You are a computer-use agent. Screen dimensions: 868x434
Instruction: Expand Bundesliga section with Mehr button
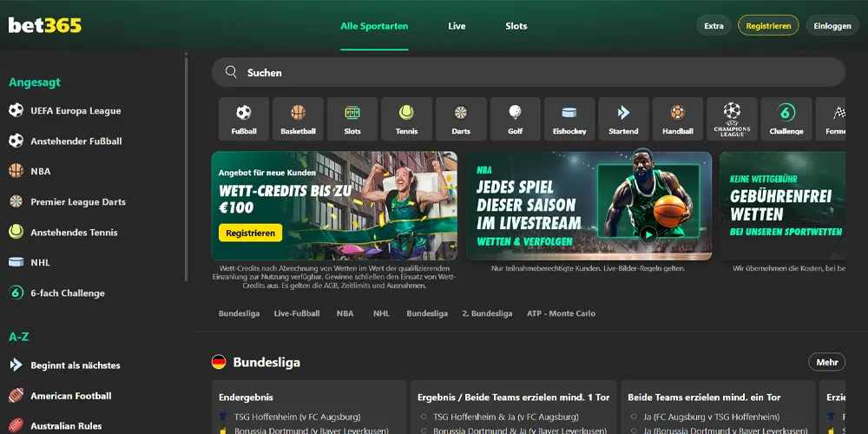point(826,362)
